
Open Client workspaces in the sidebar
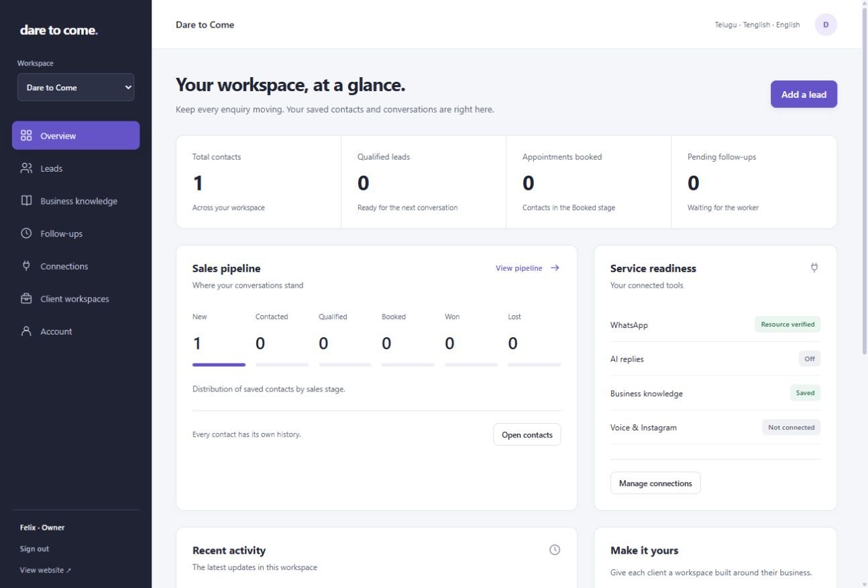click(x=76, y=299)
